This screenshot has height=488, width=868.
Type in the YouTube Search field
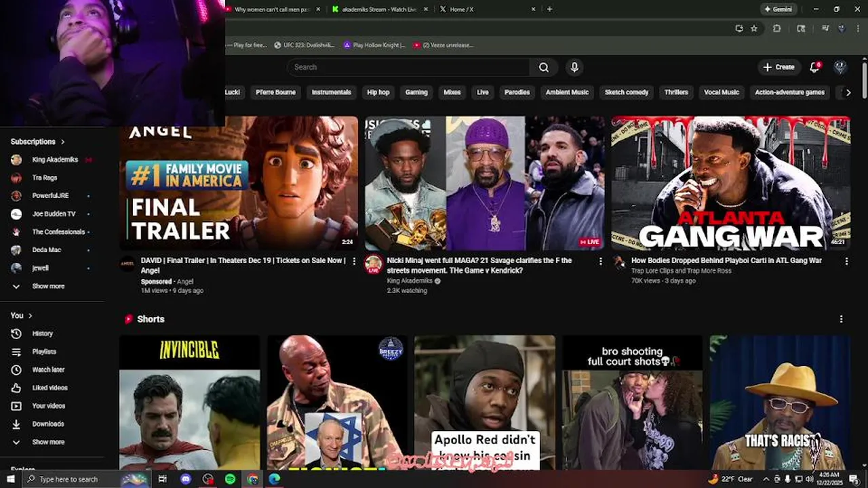pyautogui.click(x=408, y=67)
